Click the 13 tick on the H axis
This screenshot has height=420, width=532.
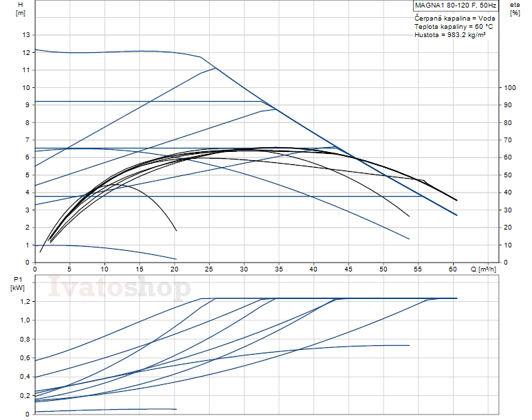(26, 35)
